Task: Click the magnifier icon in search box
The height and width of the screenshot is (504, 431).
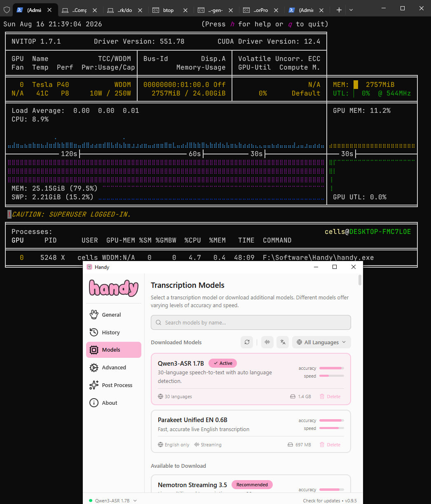Action: tap(159, 323)
